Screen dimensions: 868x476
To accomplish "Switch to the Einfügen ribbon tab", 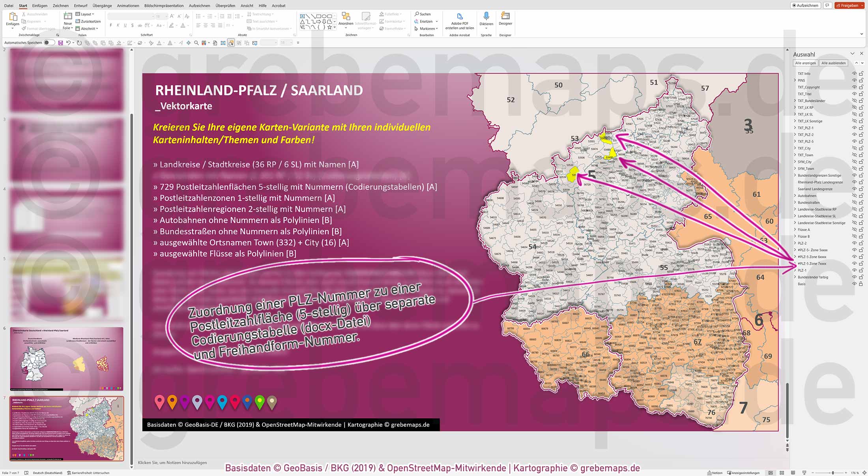I will click(x=40, y=6).
